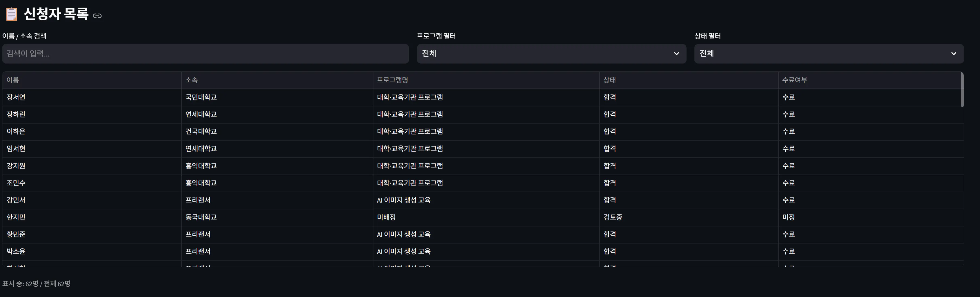Click the anchor link icon beside 신청자 목록
This screenshot has width=980, height=297.
97,15
